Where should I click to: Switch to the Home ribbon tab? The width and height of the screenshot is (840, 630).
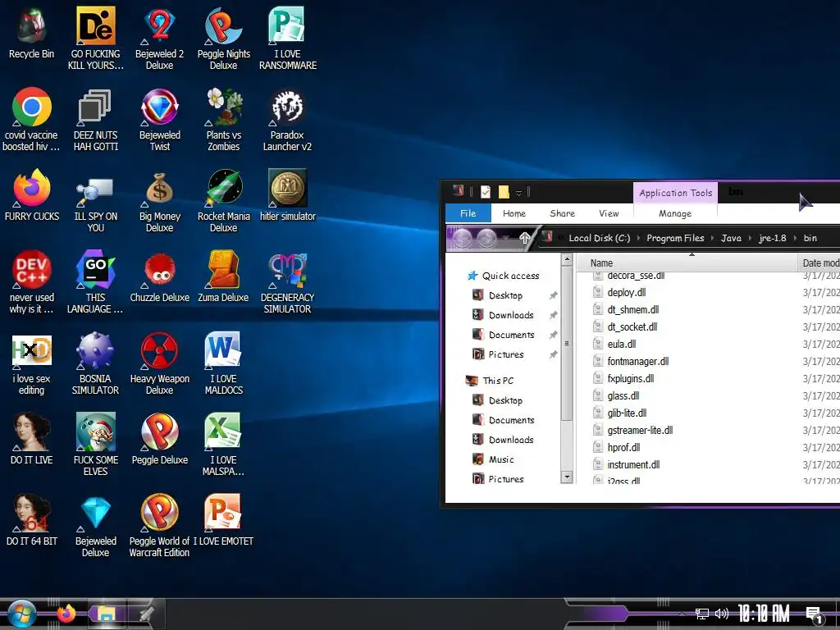(514, 213)
